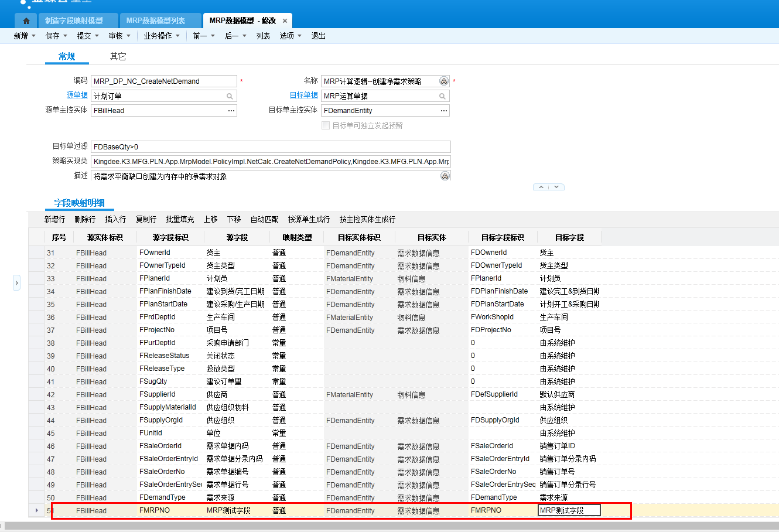The height and width of the screenshot is (532, 779).
Task: Toggle 目标单可独立发起预留 checkbox
Action: [x=326, y=125]
